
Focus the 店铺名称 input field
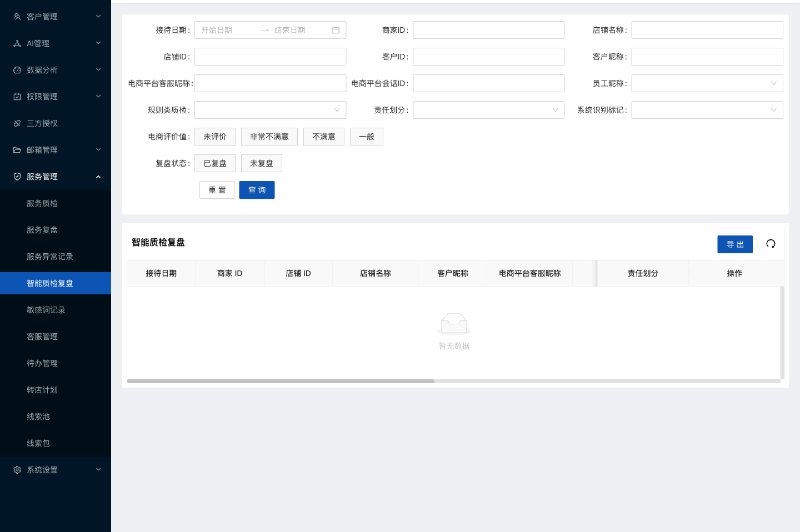click(x=707, y=30)
